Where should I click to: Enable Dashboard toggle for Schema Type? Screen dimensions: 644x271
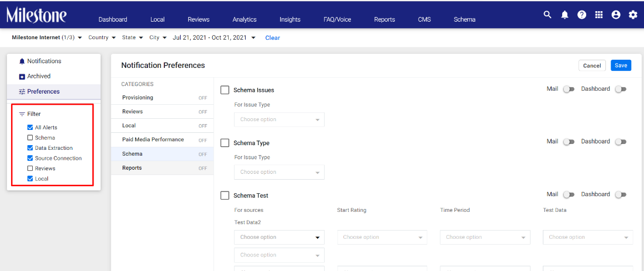click(x=621, y=142)
